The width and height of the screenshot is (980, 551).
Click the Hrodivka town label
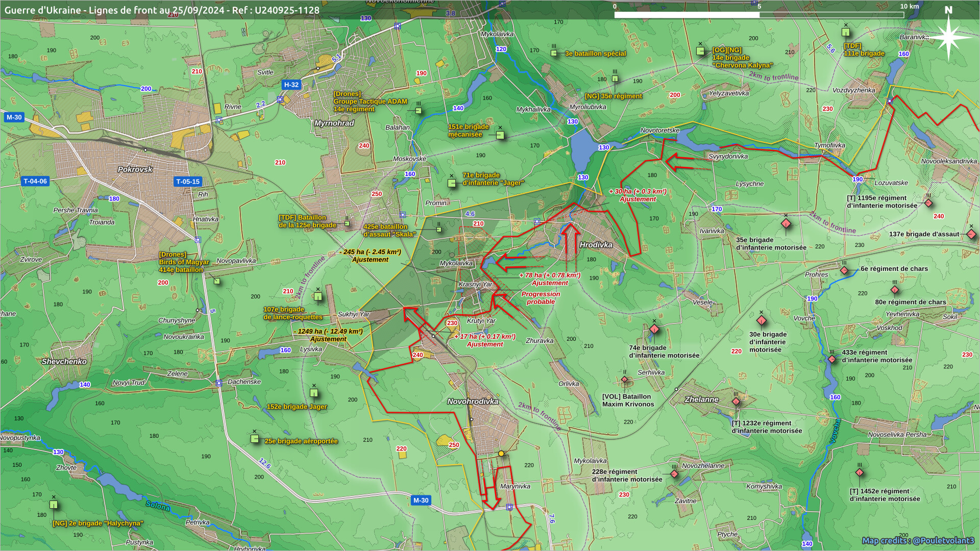596,245
